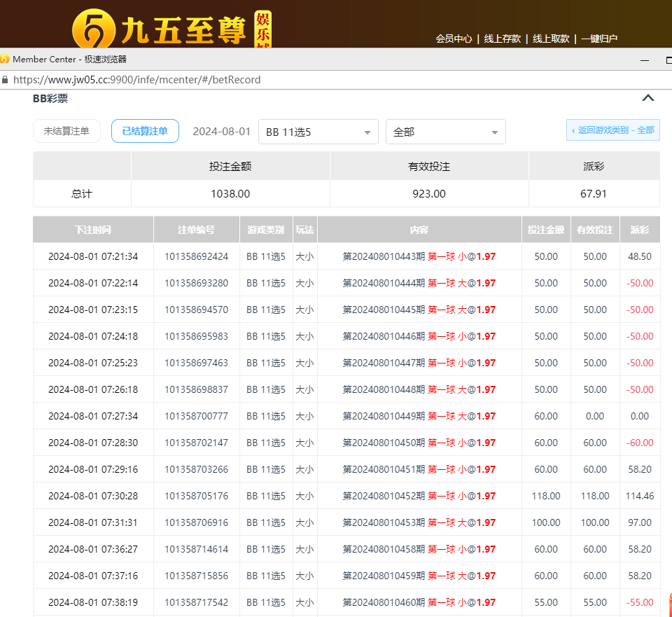Viewport: 672px width, 617px height.
Task: Click the gold 九五至尊 logo icon
Action: point(93,29)
